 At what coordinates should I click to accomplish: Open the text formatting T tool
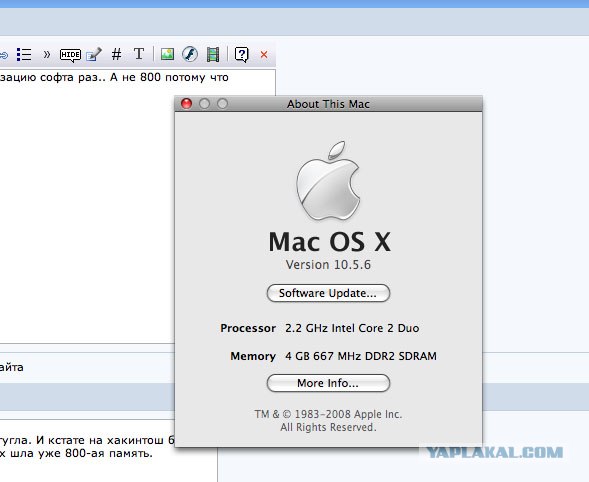(139, 54)
